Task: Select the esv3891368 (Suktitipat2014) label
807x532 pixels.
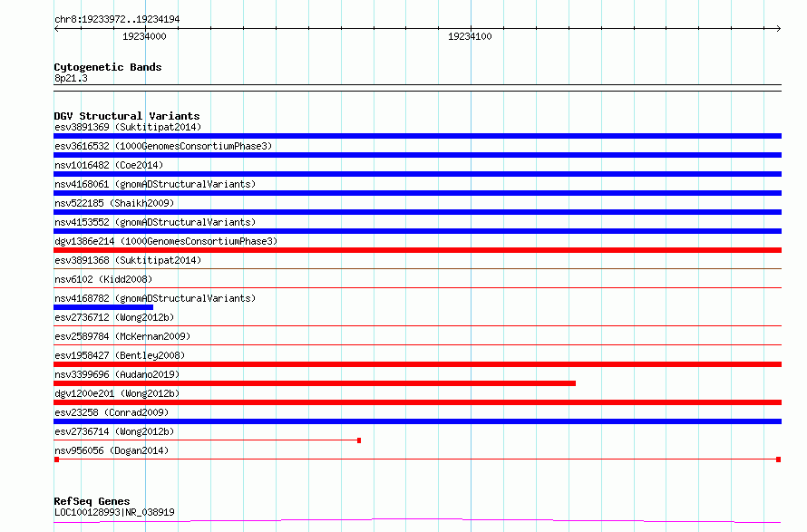Action: (128, 260)
